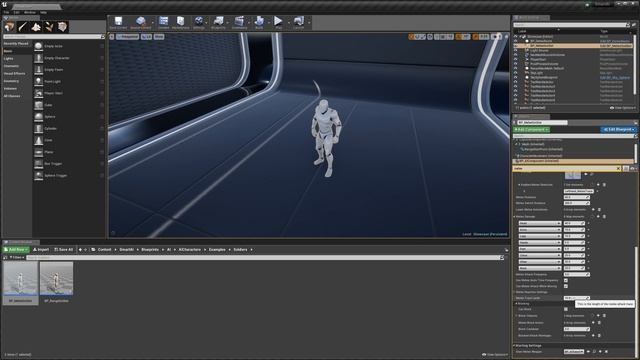Toggle Use Melee Attack While Moving checkbox
The image size is (640, 360).
(566, 286)
